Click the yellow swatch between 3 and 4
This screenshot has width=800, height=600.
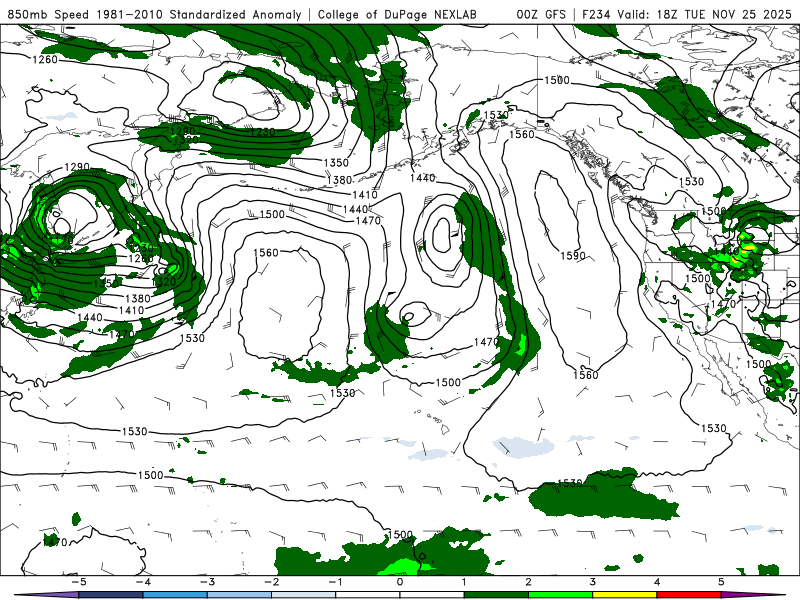pos(624,595)
